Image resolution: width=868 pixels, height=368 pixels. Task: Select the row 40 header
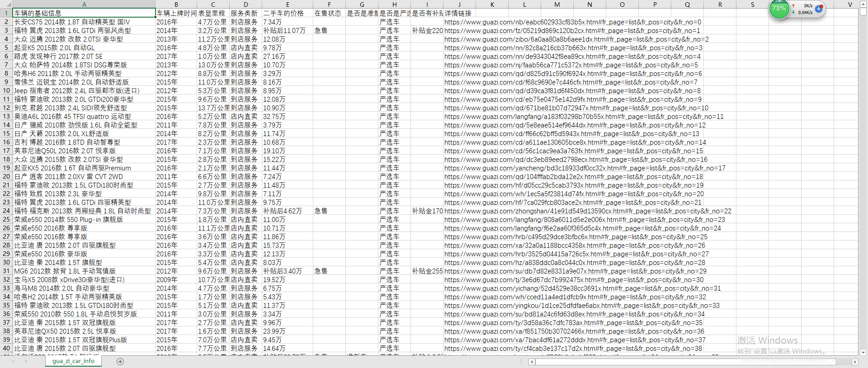click(6, 348)
